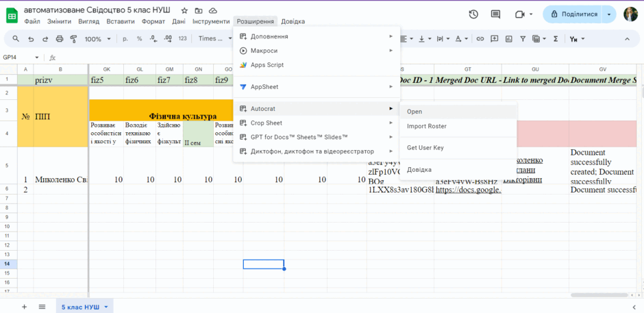Open the comments panel icon
Viewport: 644px width, 313px height.
click(496, 14)
